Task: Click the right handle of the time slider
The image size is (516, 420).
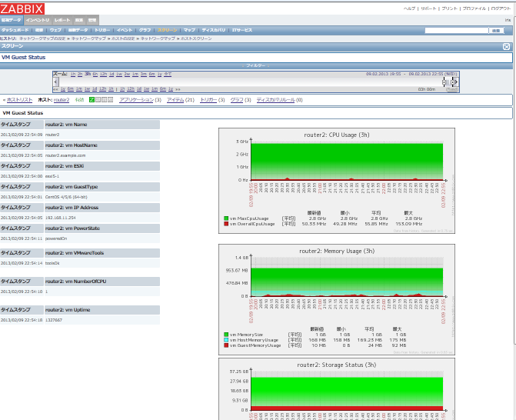Action: 452,82
